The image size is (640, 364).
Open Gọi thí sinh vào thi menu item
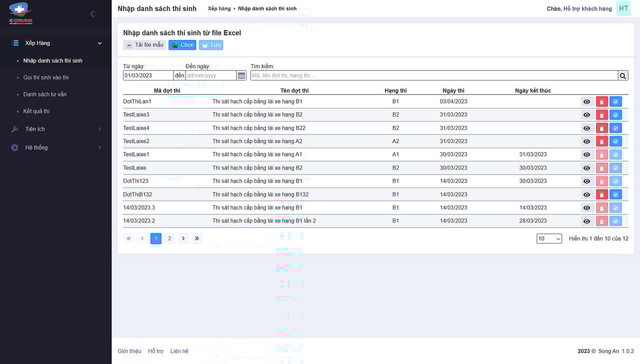(x=46, y=77)
